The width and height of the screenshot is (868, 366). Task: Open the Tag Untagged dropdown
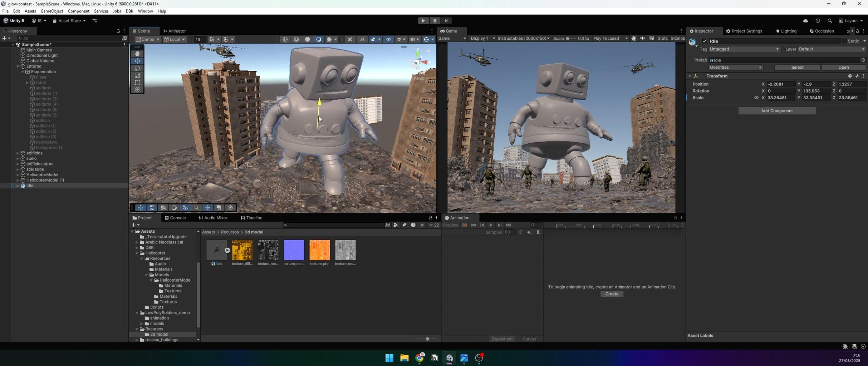(744, 49)
